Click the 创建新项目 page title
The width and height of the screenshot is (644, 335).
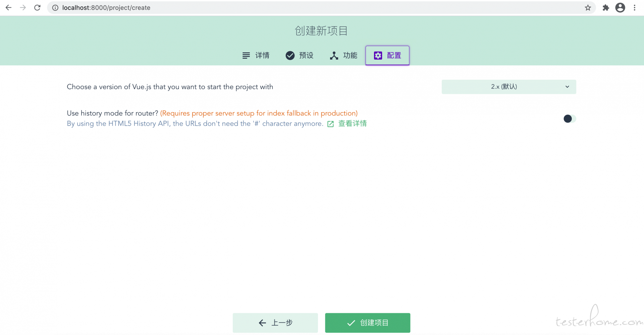pyautogui.click(x=321, y=31)
